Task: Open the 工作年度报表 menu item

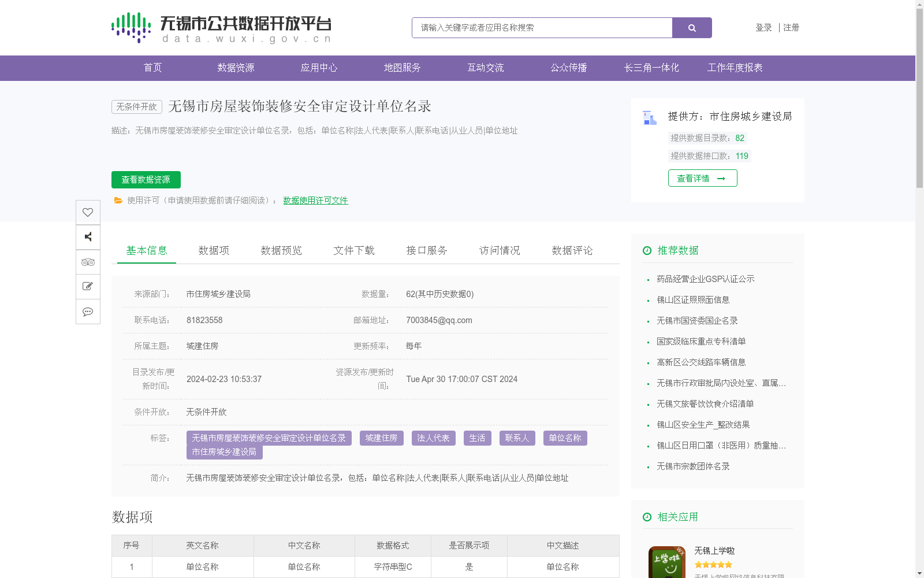Action: [735, 68]
